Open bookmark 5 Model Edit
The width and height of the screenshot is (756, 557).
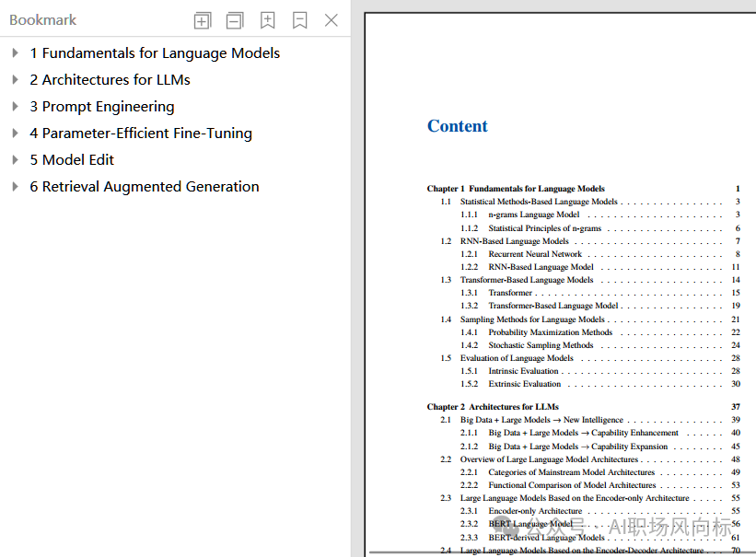pyautogui.click(x=72, y=159)
